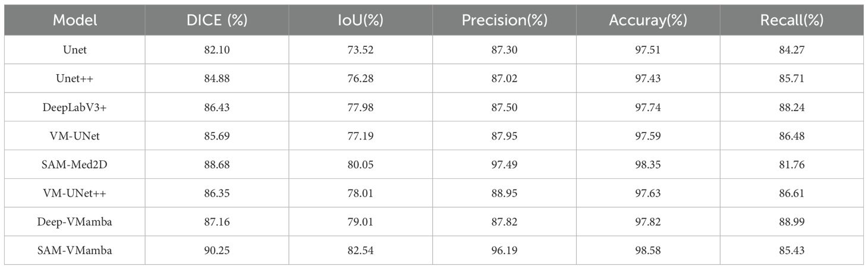868x269 pixels.
Task: Select the Unet row label
Action: pos(75,50)
